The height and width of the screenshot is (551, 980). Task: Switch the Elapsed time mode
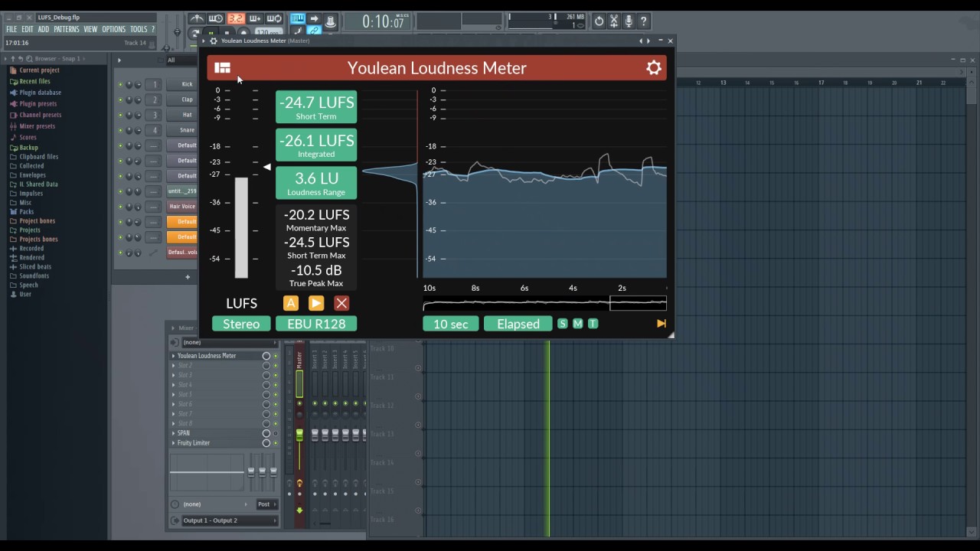pyautogui.click(x=518, y=324)
